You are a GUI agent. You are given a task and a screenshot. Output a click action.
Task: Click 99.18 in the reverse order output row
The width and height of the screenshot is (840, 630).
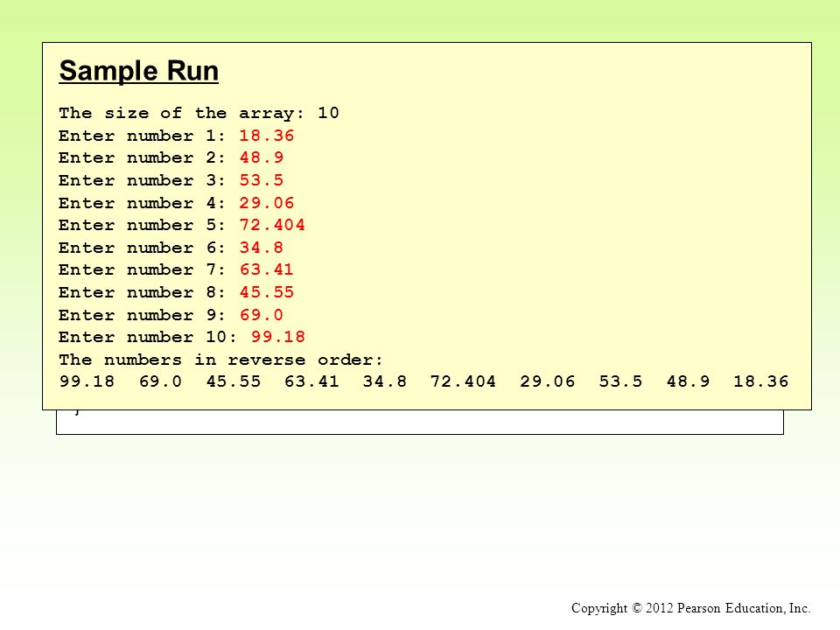pyautogui.click(x=87, y=381)
